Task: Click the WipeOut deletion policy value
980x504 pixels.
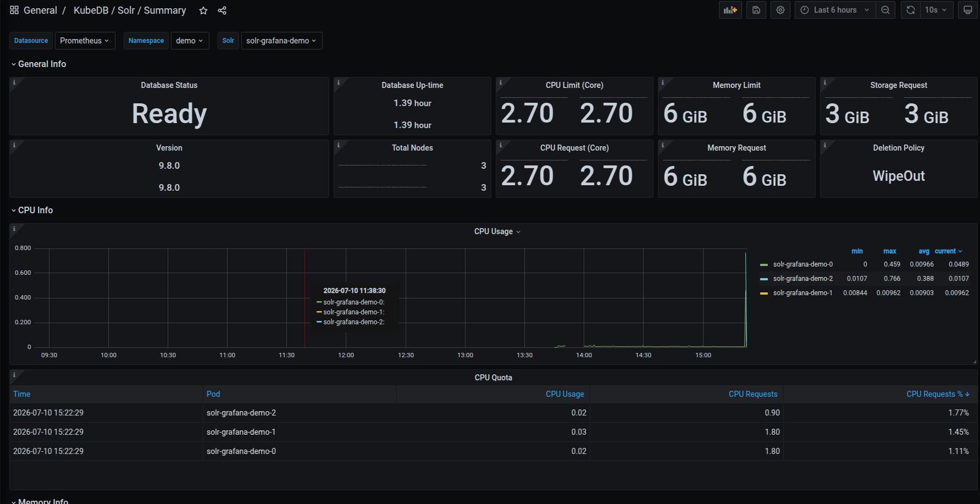Action: click(x=899, y=176)
